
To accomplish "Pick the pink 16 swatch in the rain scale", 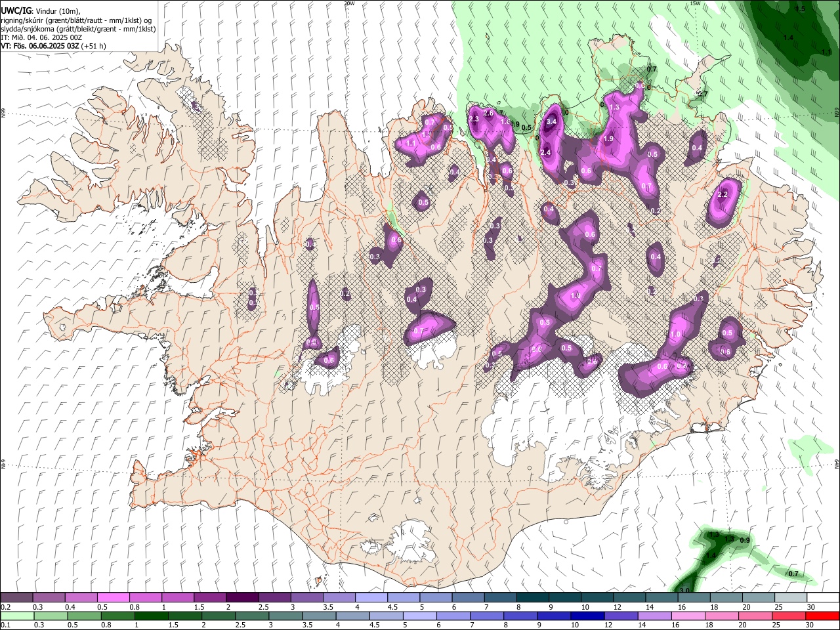I will (x=688, y=616).
